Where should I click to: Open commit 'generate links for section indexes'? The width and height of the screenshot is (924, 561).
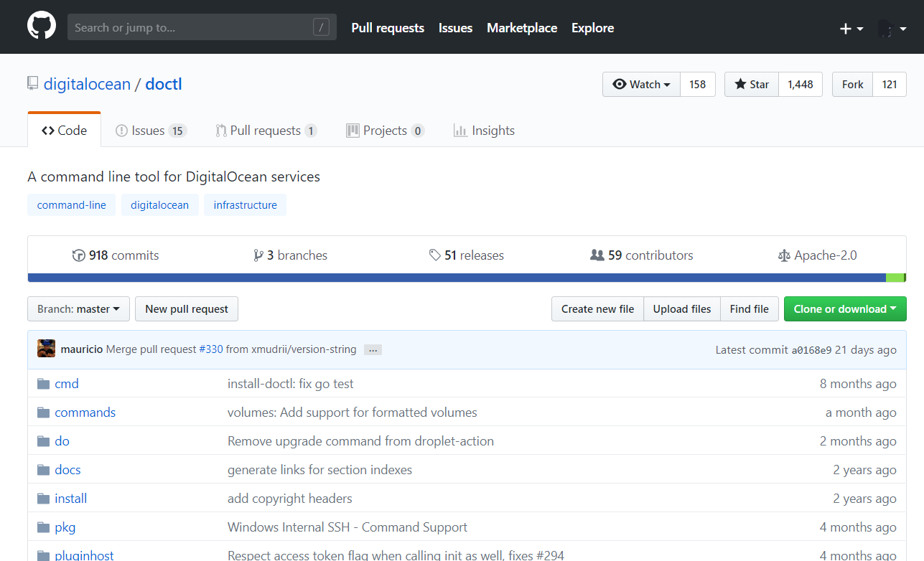pyautogui.click(x=319, y=470)
